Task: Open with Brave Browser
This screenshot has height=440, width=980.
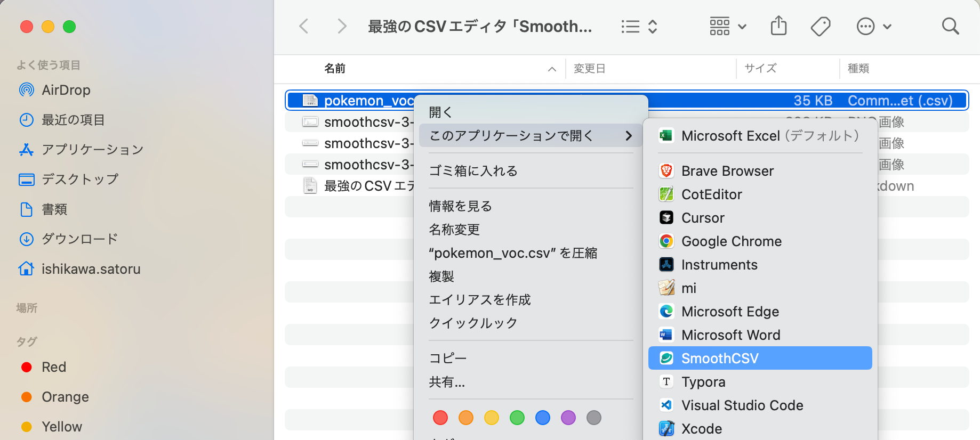Action: click(x=760, y=171)
